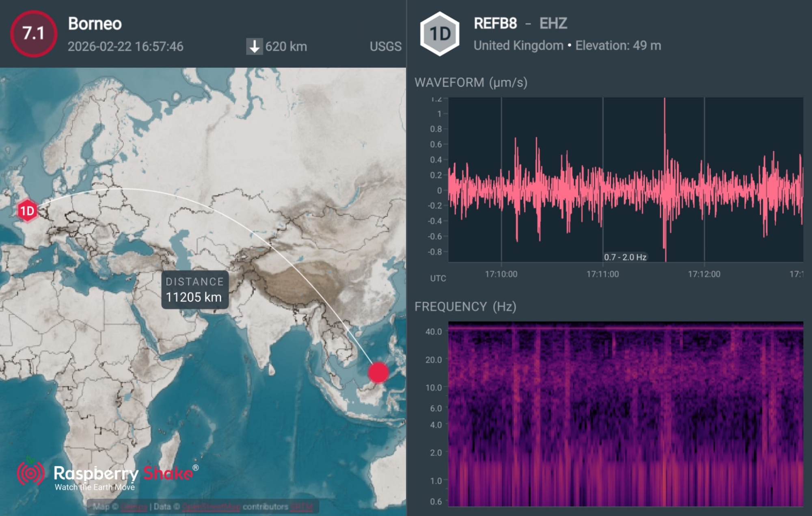Screen dimensions: 812x516
Task: Click the 620 km depth value
Action: 286,46
